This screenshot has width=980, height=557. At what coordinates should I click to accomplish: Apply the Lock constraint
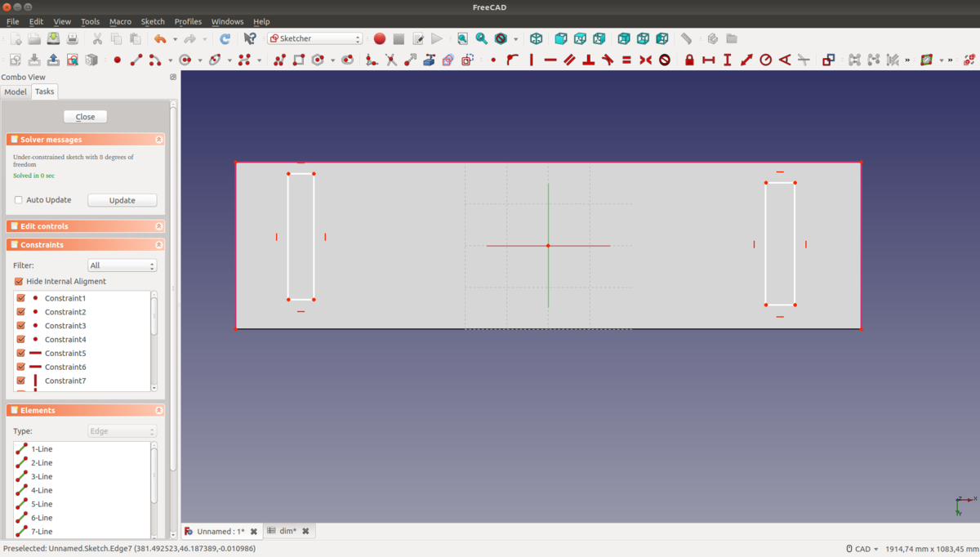click(x=689, y=60)
